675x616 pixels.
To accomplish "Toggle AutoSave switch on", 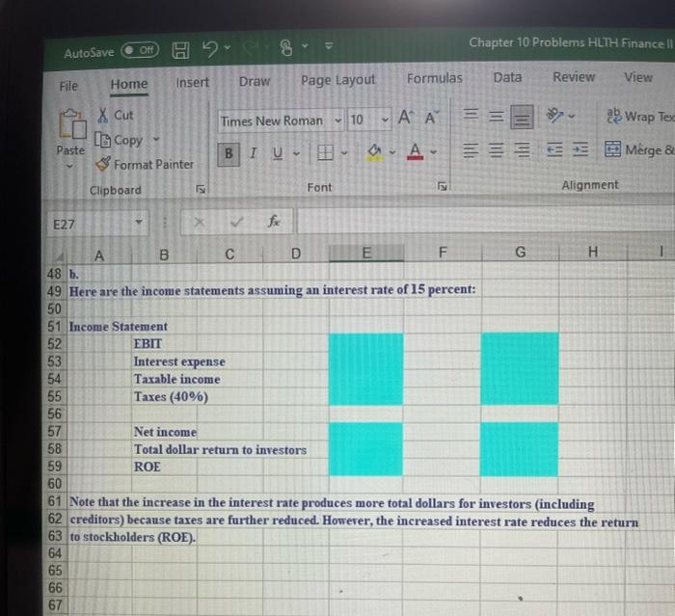I will click(140, 50).
